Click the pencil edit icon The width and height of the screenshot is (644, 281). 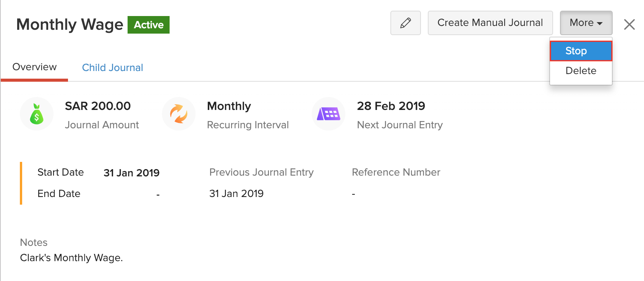pos(405,23)
